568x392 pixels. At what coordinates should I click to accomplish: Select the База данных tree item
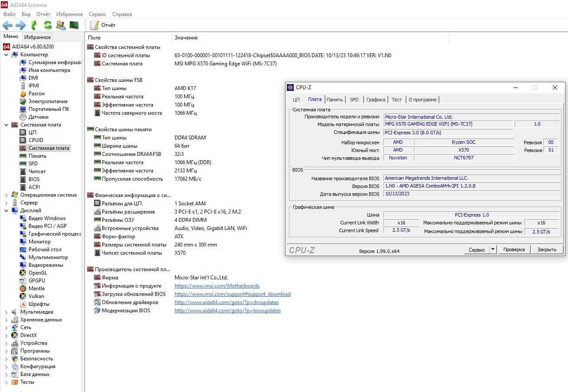coord(35,374)
